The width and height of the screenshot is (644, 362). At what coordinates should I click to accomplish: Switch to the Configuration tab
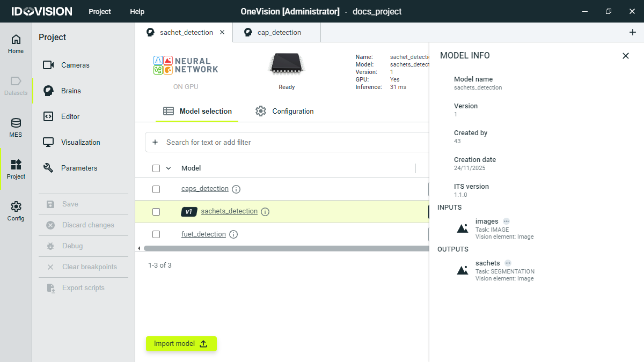pos(284,111)
